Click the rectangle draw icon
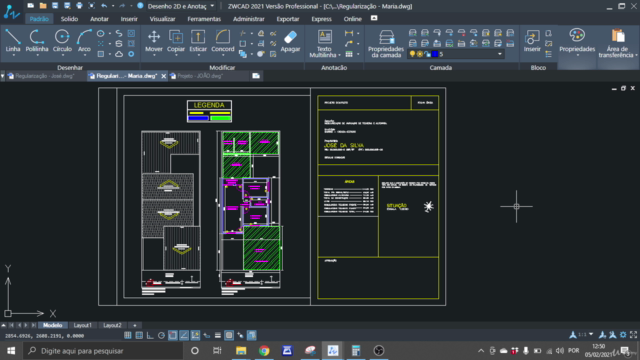The height and width of the screenshot is (360, 640). 101,54
